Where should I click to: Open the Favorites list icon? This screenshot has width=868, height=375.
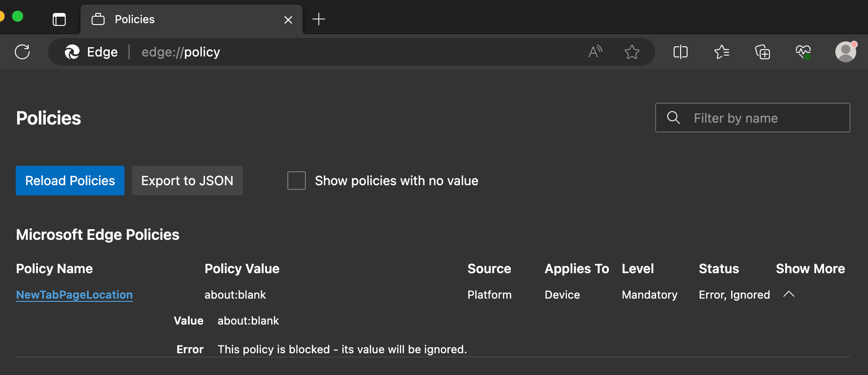coord(721,52)
